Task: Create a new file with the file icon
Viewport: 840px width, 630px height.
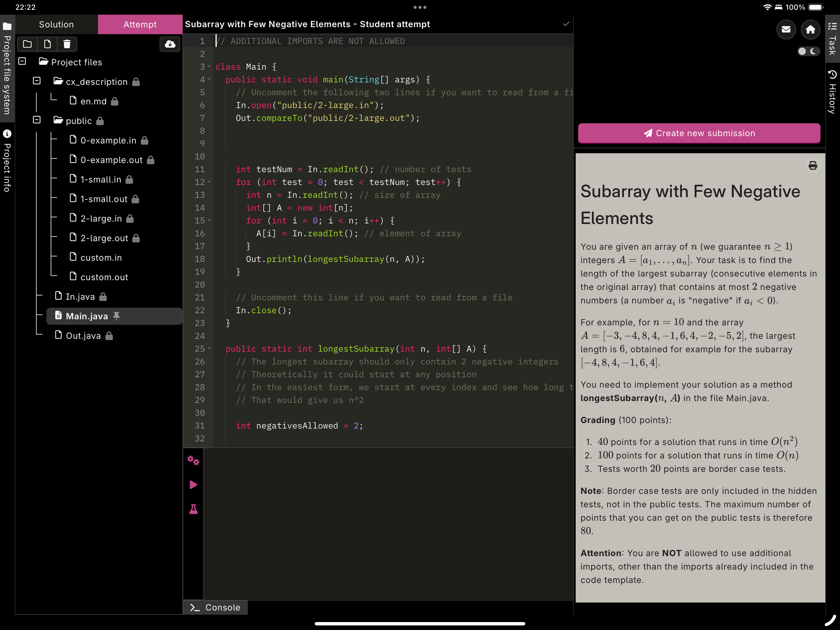Action: [x=48, y=44]
